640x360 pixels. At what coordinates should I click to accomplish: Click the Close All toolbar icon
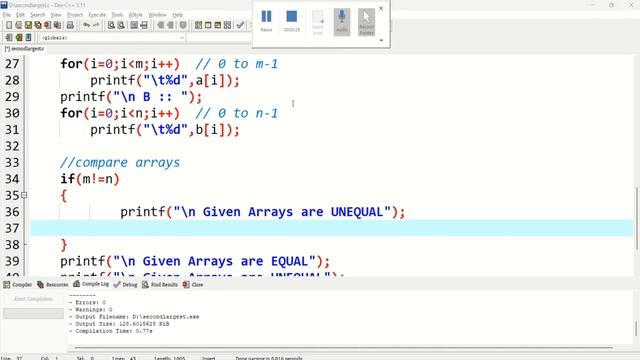(58, 25)
